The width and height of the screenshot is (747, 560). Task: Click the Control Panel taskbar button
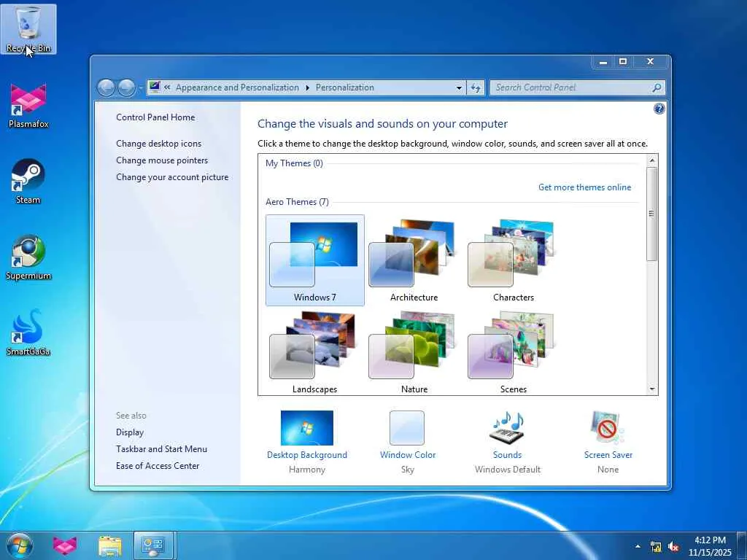[x=155, y=545]
